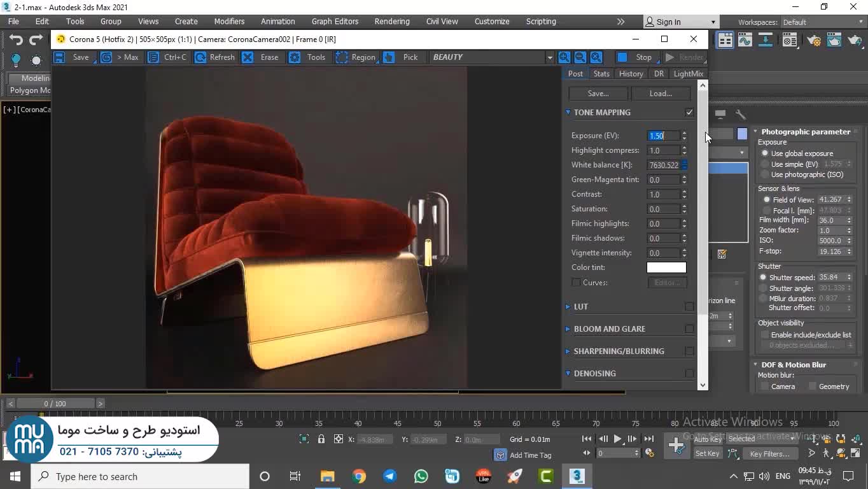Enable the Curves checkbox
Viewport: 868px width, 489px height.
pyautogui.click(x=576, y=283)
